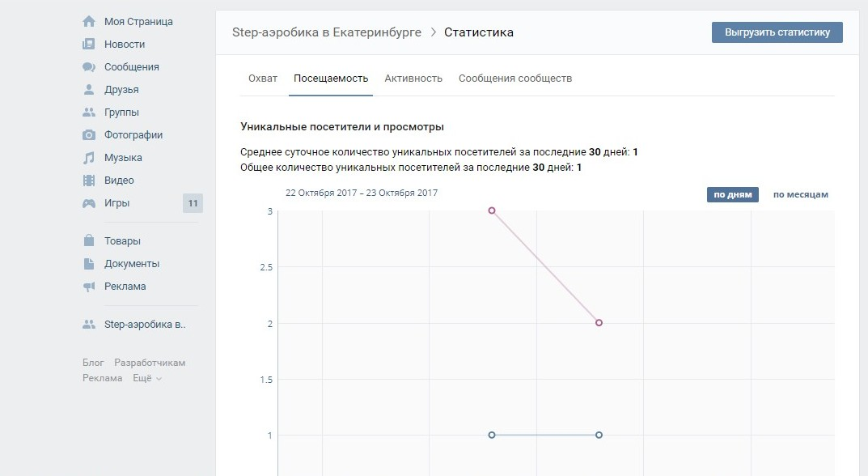Switch the chart to по месяцам view
Viewport: 868px width, 476px height.
(x=800, y=194)
